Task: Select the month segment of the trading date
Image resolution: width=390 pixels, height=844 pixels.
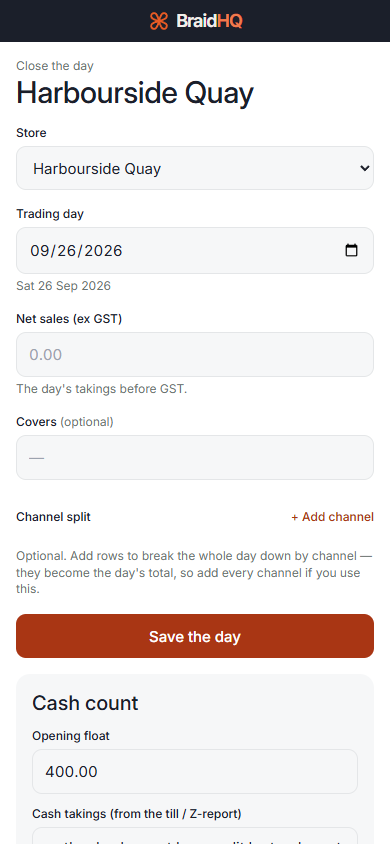Action: pos(39,251)
